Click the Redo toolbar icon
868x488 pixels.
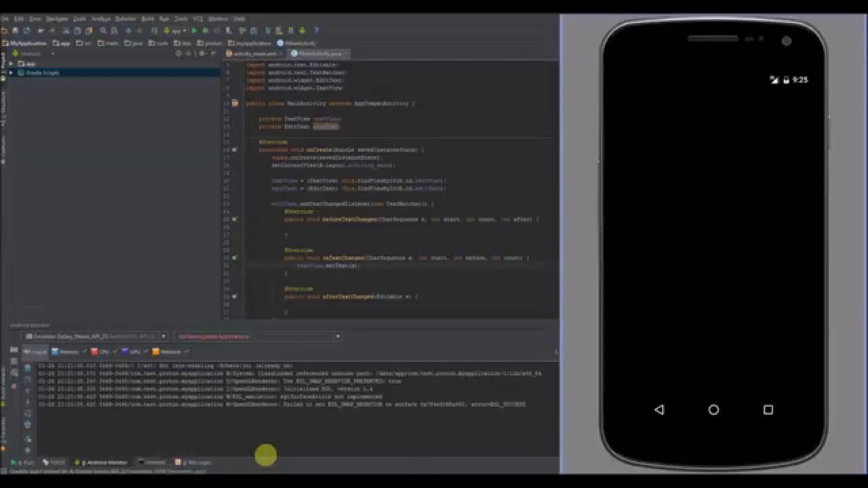tap(52, 30)
